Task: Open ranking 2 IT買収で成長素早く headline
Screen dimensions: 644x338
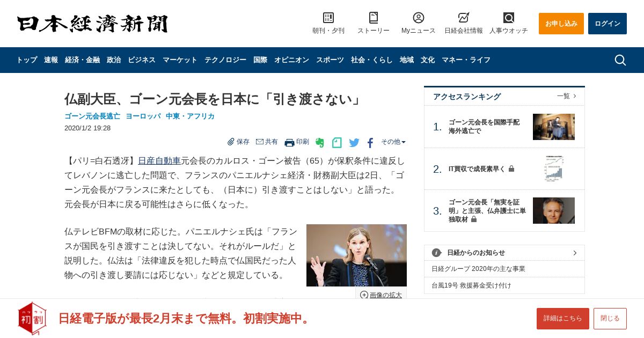Action: 477,168
